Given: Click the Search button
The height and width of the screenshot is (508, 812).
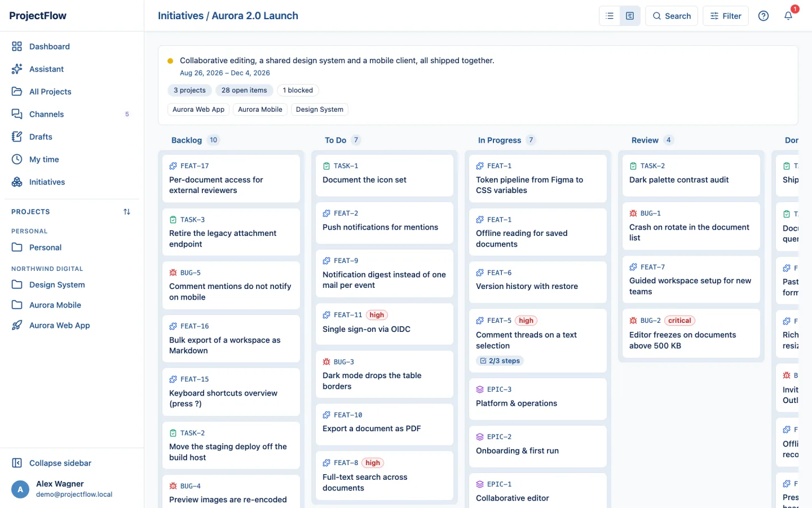Looking at the screenshot, I should point(672,16).
